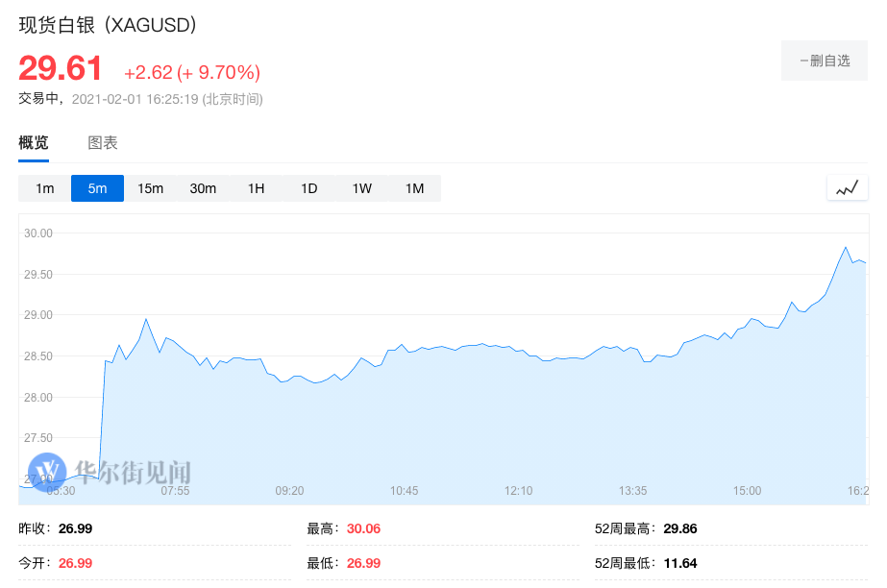The height and width of the screenshot is (588, 887).
Task: Click the 28.00 y-axis label
Action: (x=37, y=398)
